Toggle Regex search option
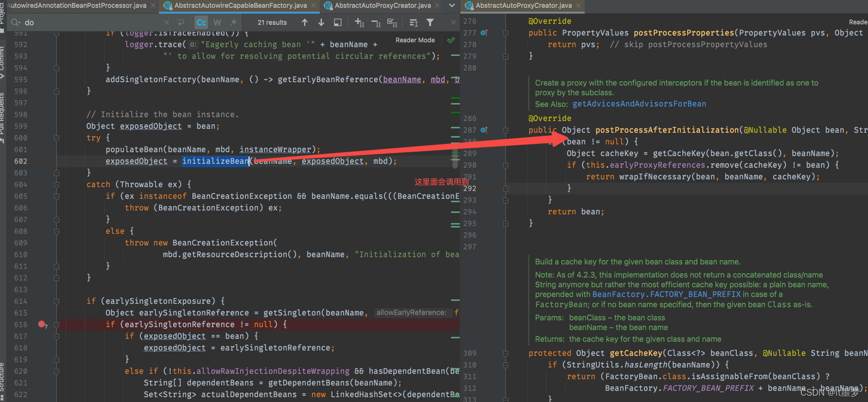868x402 pixels. [x=233, y=22]
